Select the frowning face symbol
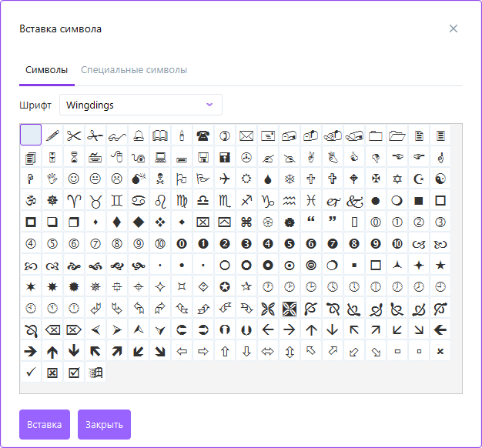Image resolution: width=482 pixels, height=448 pixels. (117, 179)
